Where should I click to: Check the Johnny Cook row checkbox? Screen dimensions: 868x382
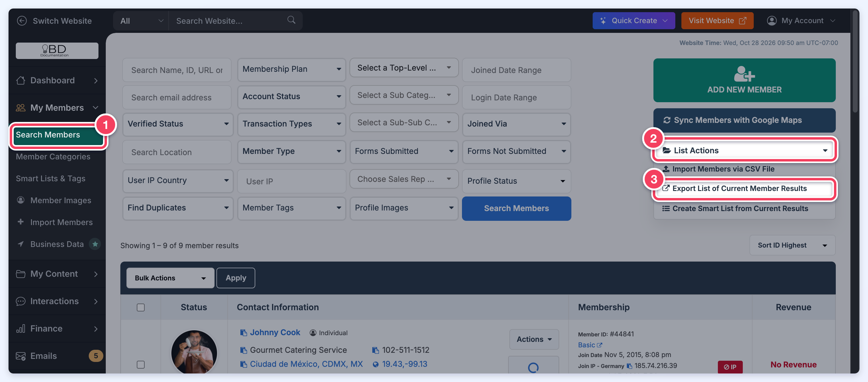pos(140,365)
